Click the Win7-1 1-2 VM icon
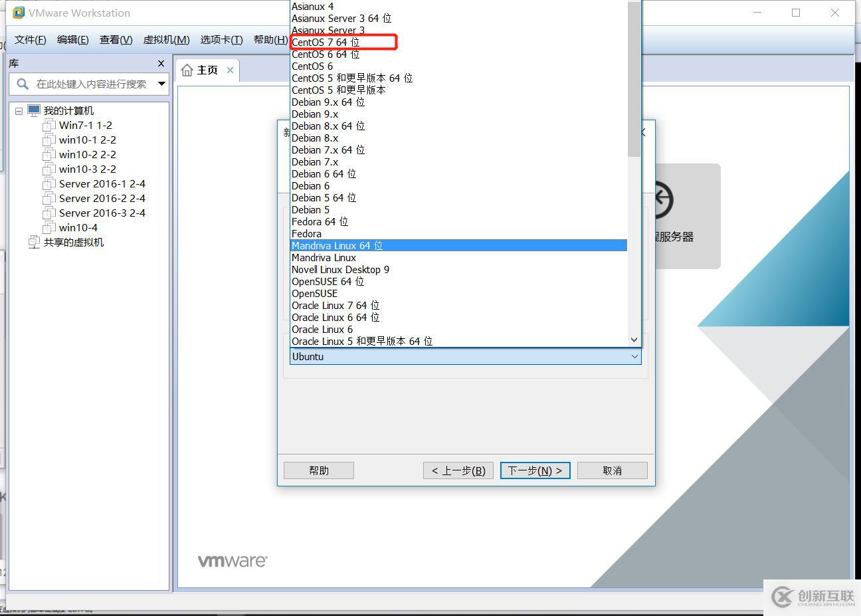The image size is (861, 616). tap(49, 125)
